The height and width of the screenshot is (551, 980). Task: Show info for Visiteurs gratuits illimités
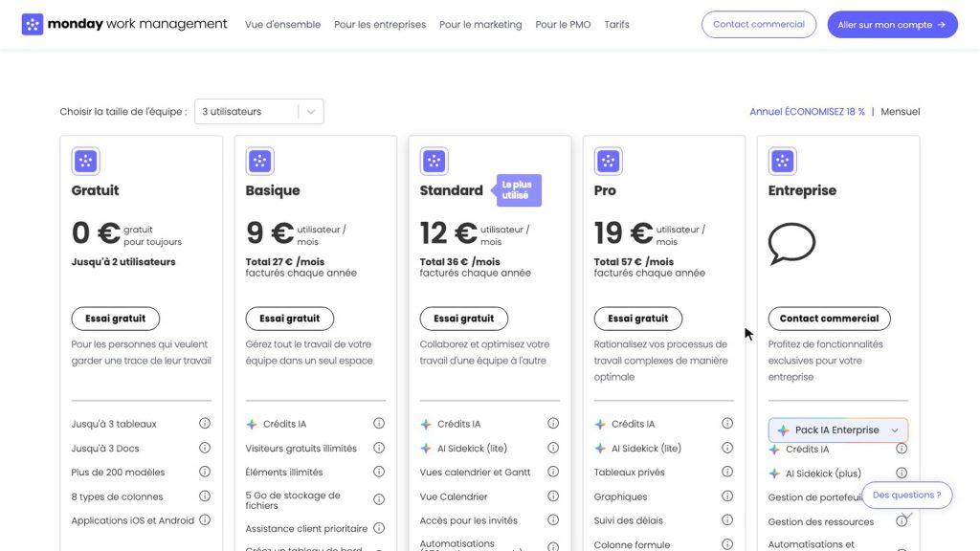tap(379, 448)
